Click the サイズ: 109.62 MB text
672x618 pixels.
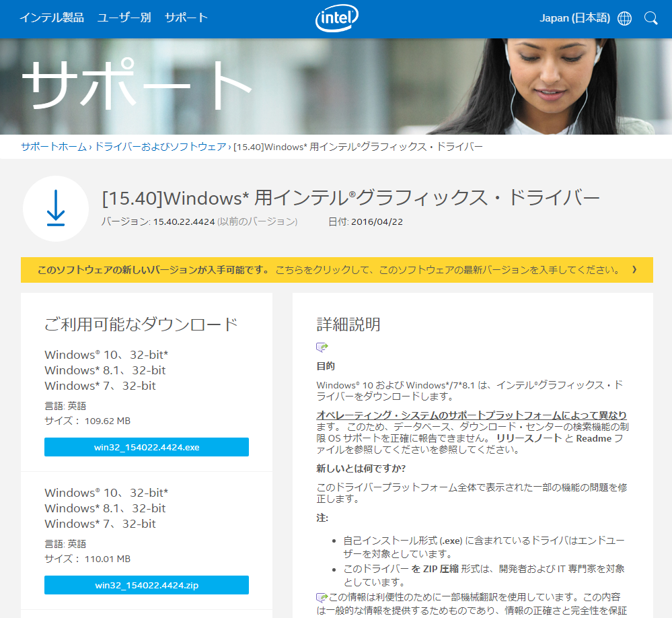tap(87, 421)
